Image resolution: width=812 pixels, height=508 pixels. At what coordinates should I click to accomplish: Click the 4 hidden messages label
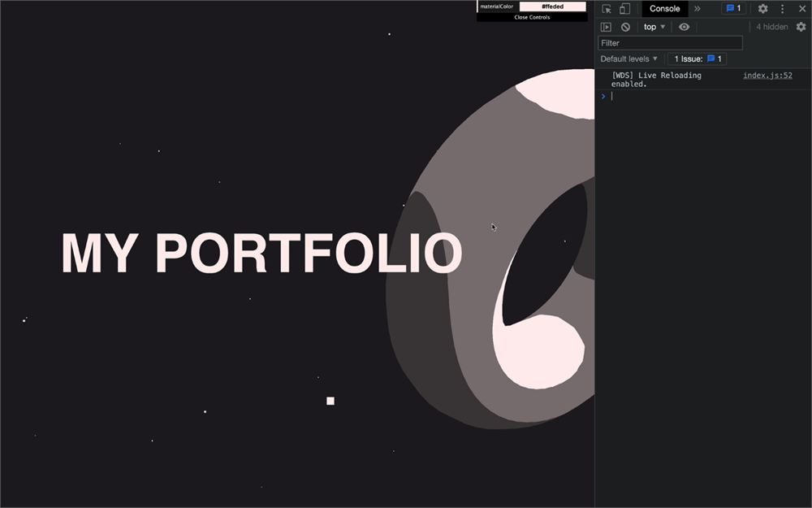coord(771,27)
